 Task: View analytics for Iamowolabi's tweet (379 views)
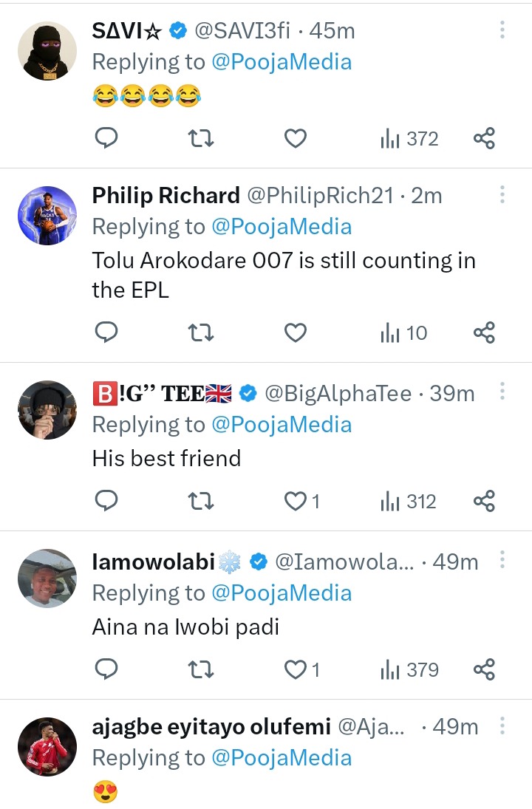(409, 670)
